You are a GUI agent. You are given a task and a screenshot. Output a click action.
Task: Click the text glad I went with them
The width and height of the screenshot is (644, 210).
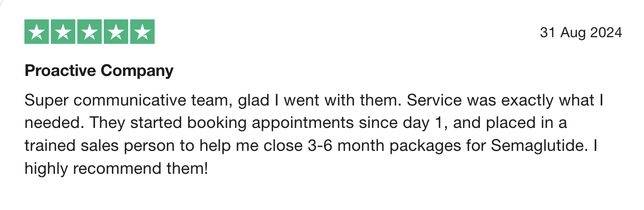click(320, 100)
